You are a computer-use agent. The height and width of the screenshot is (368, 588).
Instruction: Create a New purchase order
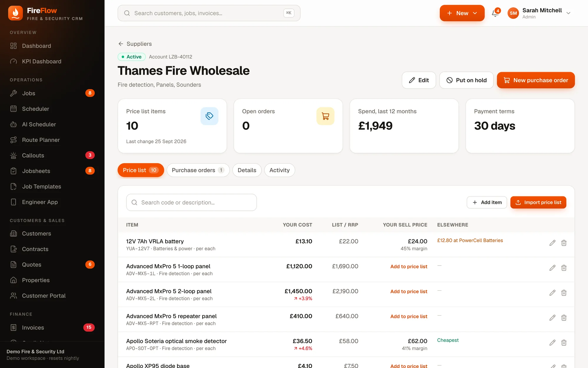point(536,80)
